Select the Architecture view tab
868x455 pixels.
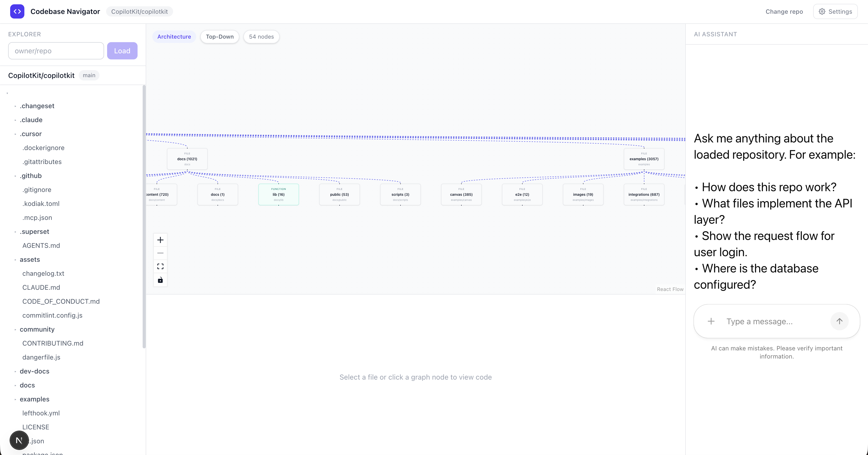[174, 37]
